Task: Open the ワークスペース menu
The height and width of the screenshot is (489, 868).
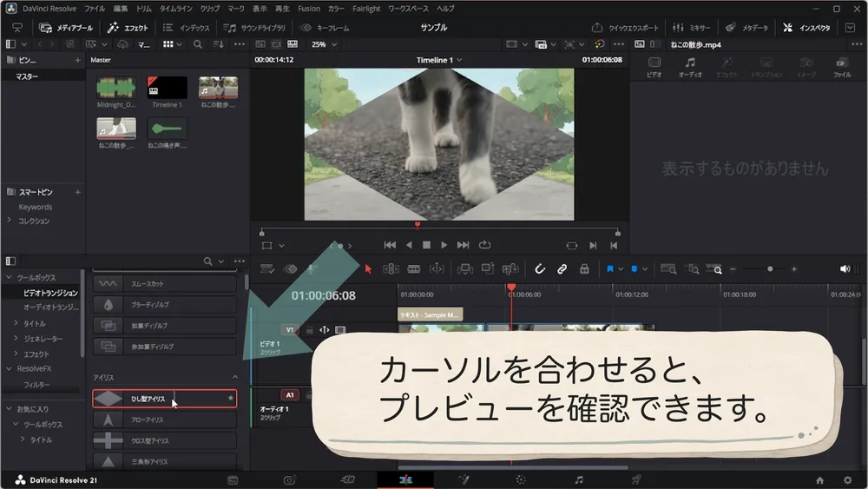Action: click(409, 9)
